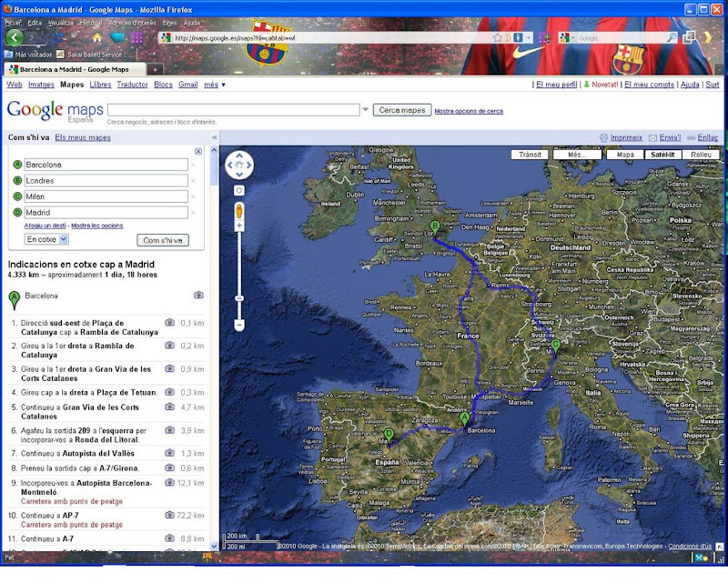
Task: Bookmark page with the address bar star
Action: coord(497,37)
